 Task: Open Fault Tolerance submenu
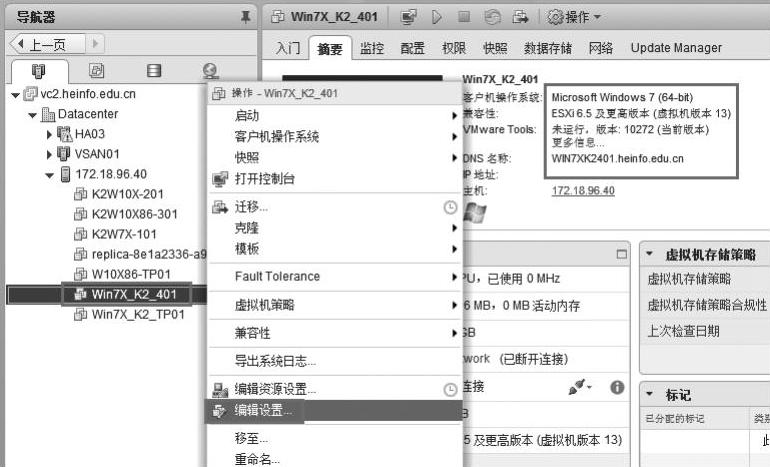coord(334,277)
